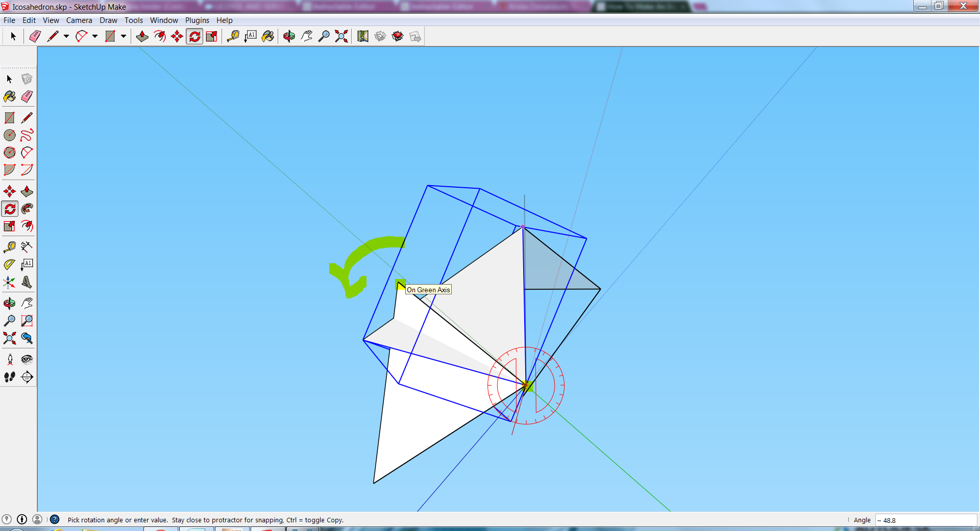Select the Freehand drawing tool
The height and width of the screenshot is (531, 980).
pos(27,135)
